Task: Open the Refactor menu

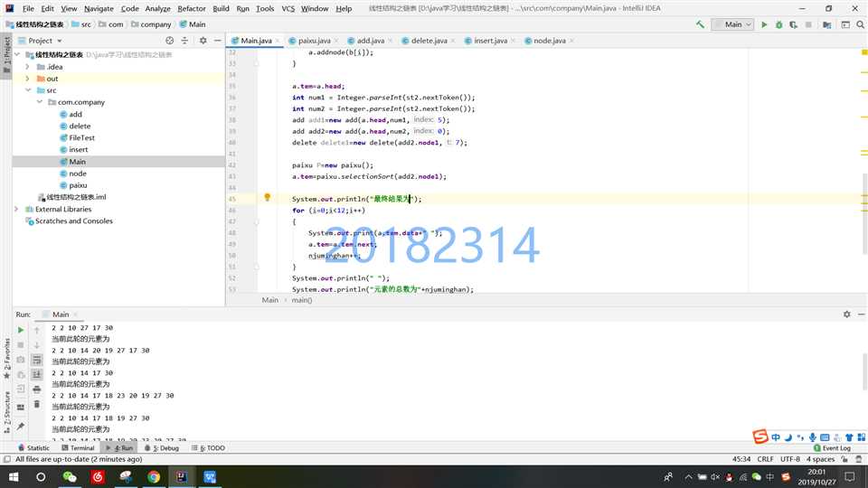Action: (x=192, y=8)
